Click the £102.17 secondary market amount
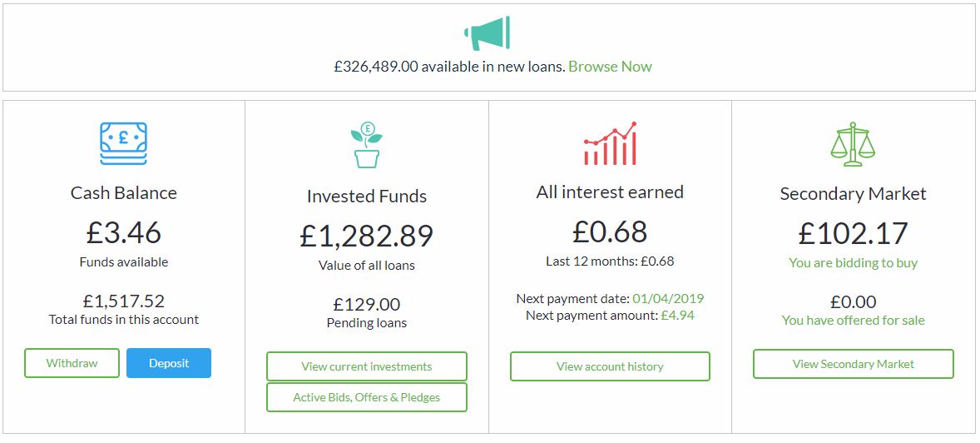 853,233
